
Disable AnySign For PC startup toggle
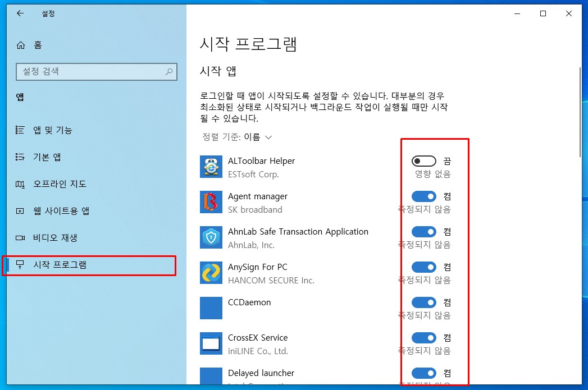424,267
